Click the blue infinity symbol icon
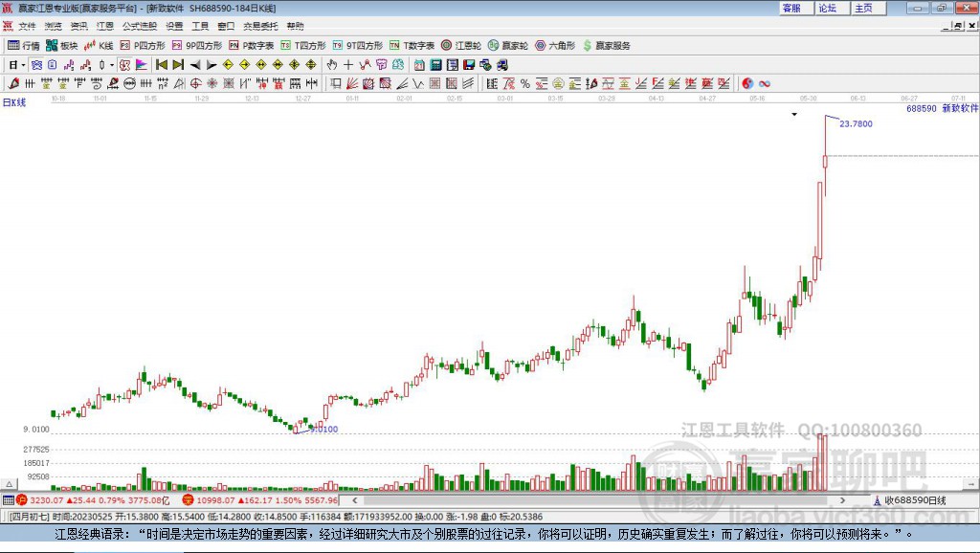980x553 pixels. point(765,83)
